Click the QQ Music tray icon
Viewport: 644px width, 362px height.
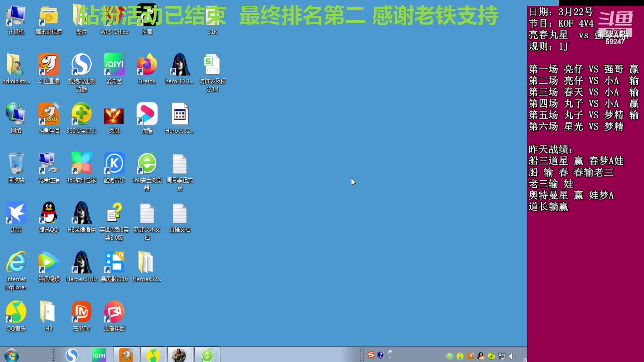[x=460, y=356]
